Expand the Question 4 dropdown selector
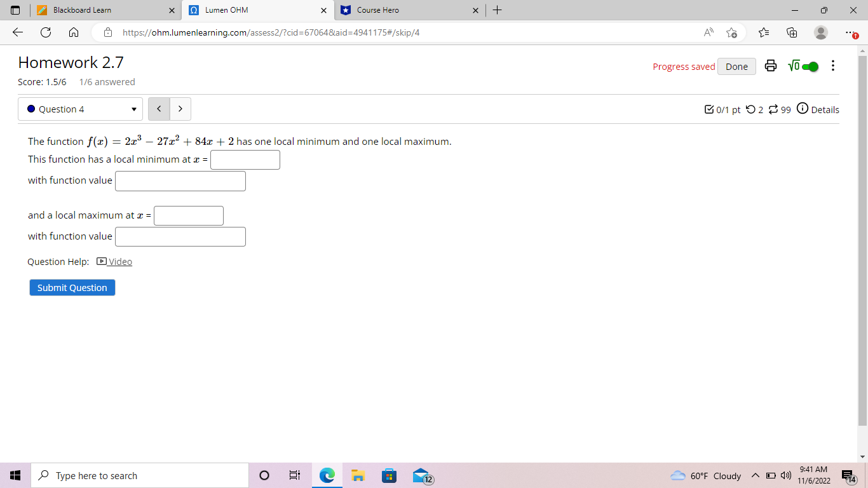This screenshot has width=868, height=488. coord(80,109)
